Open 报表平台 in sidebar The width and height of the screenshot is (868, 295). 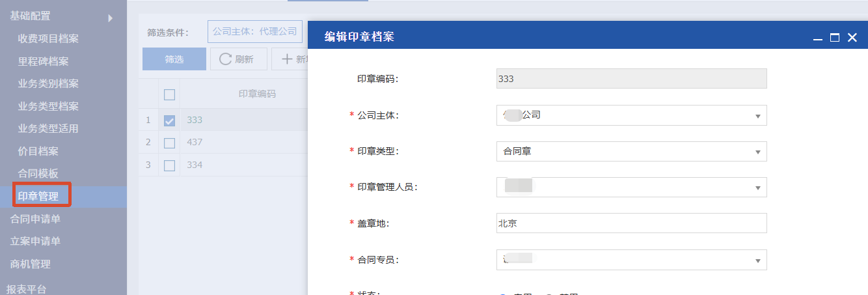27,288
